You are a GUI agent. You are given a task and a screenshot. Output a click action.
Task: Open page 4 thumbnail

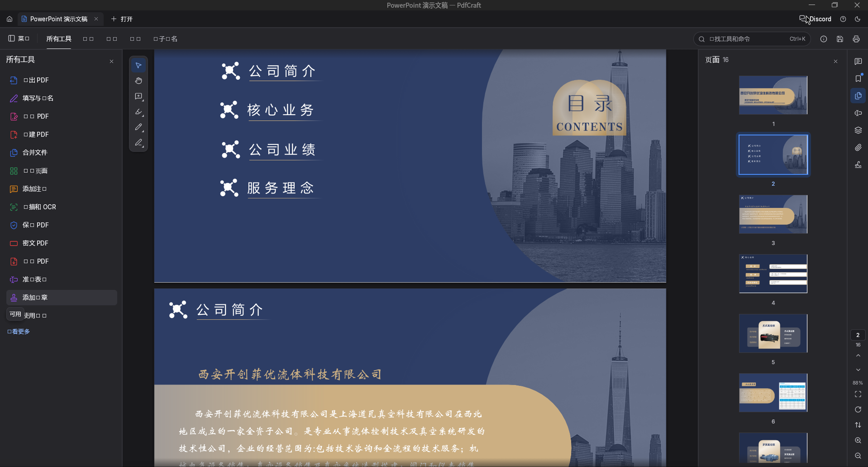click(773, 274)
